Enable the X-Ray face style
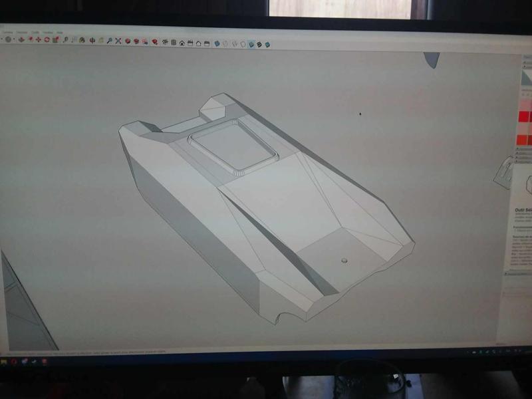This screenshot has height=399, width=532. pos(217,44)
